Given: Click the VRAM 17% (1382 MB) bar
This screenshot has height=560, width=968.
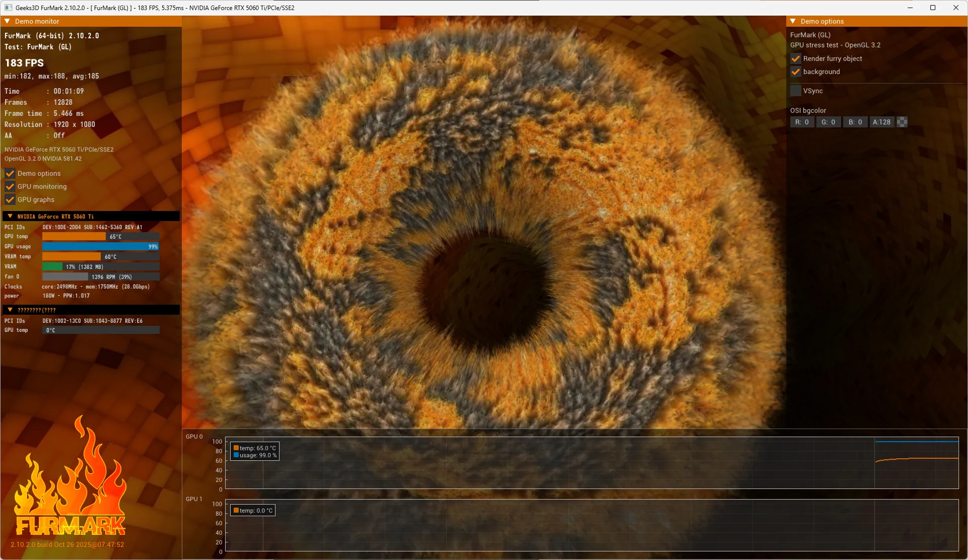Looking at the screenshot, I should pos(101,267).
